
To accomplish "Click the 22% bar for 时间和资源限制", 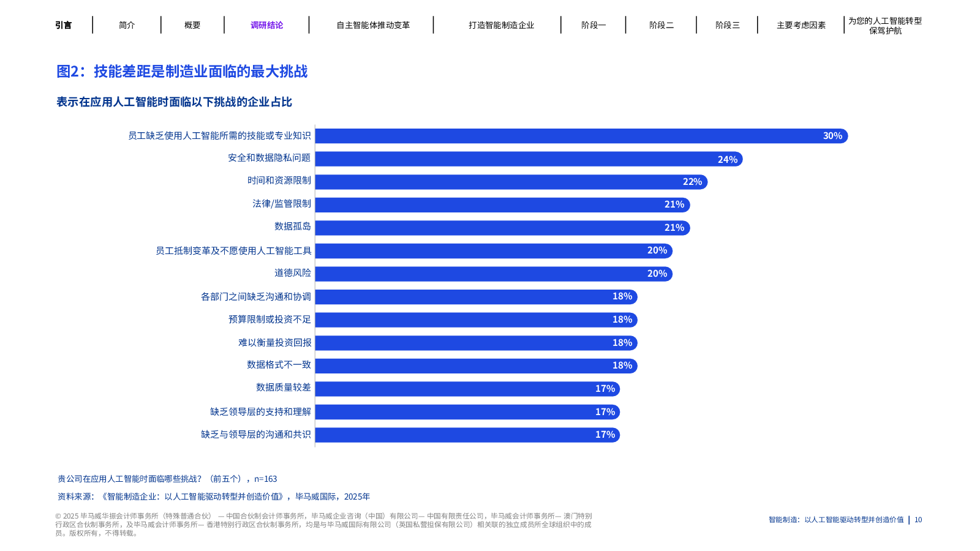I will [511, 182].
